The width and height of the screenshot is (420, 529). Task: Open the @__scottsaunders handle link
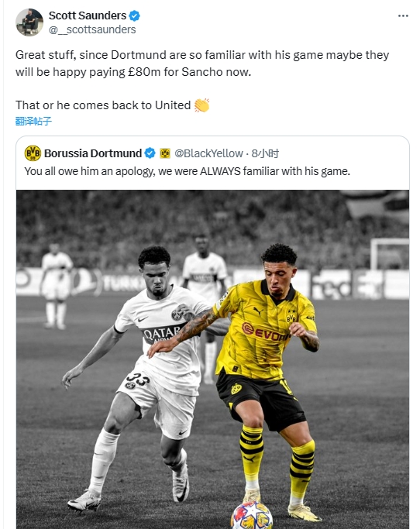(x=92, y=29)
